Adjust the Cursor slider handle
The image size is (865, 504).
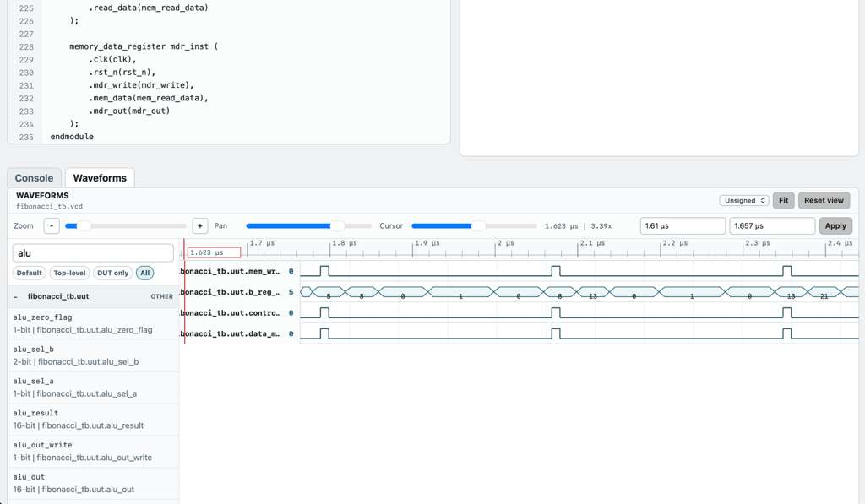[478, 226]
